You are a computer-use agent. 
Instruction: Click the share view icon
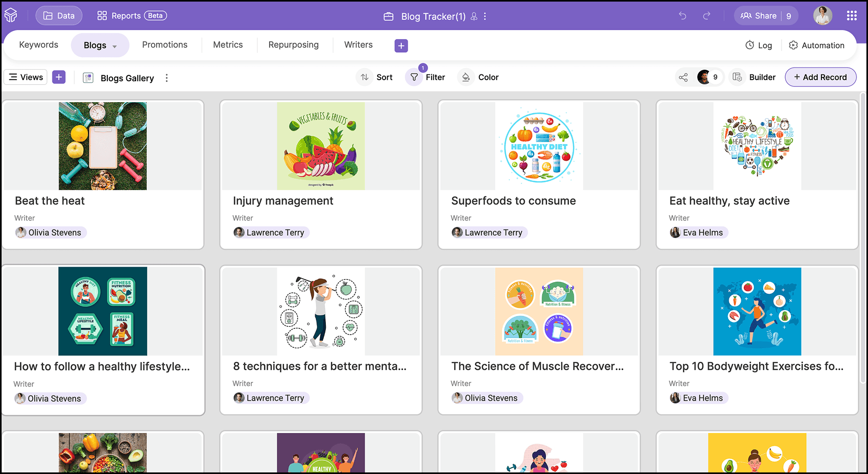click(x=683, y=78)
